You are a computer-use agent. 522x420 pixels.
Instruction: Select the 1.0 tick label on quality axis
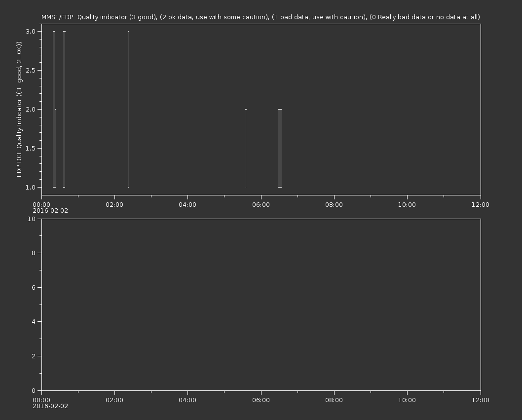click(31, 187)
